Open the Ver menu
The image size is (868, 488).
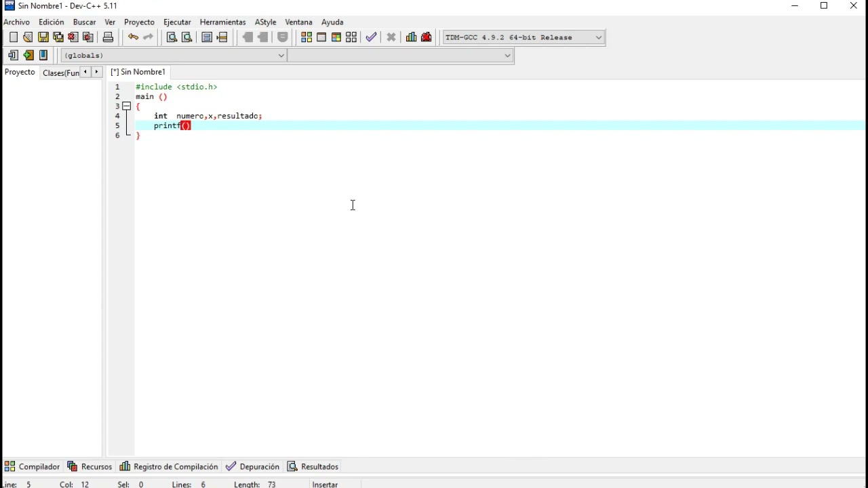click(x=110, y=22)
